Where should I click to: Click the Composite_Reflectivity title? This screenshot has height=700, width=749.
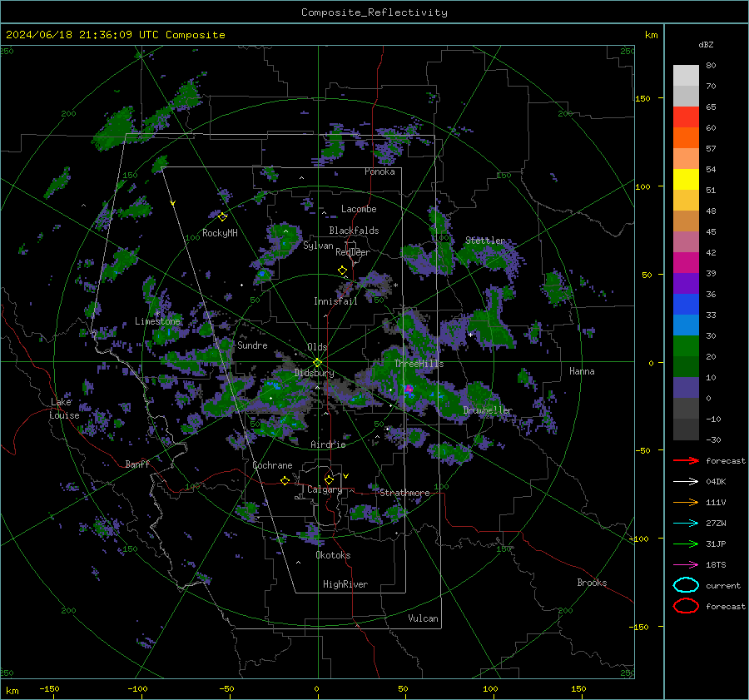click(374, 12)
